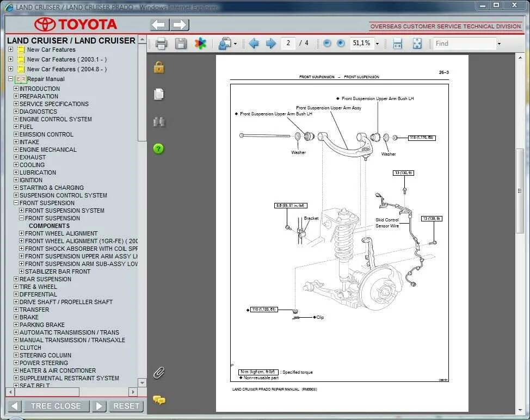530x420 pixels.
Task: Zoom out with the minus button
Action: 327,43
